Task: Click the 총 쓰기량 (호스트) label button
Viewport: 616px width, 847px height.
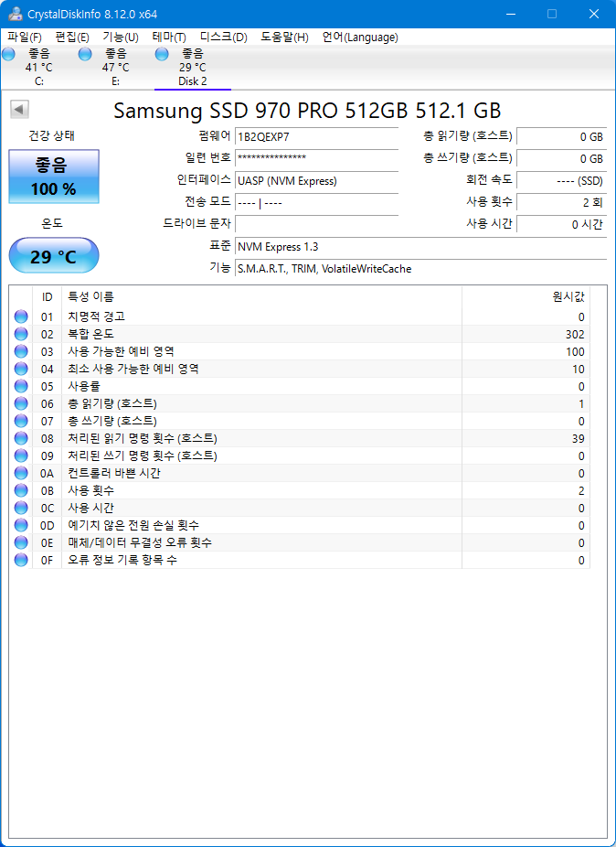Action: (x=468, y=157)
